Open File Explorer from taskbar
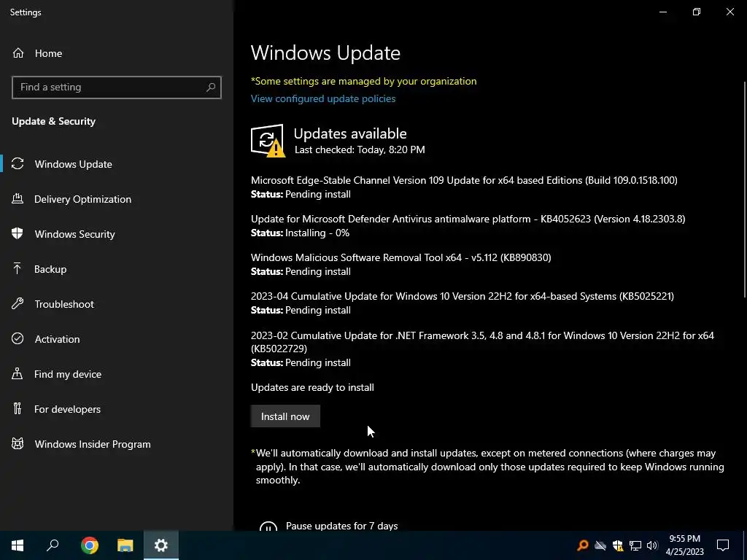747x560 pixels. pyautogui.click(x=125, y=545)
